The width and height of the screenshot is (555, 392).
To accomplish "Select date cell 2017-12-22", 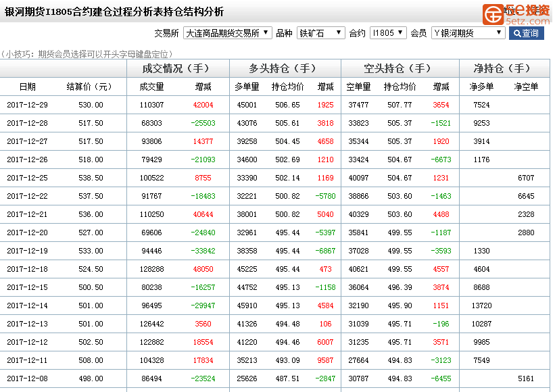I will pyautogui.click(x=27, y=196).
